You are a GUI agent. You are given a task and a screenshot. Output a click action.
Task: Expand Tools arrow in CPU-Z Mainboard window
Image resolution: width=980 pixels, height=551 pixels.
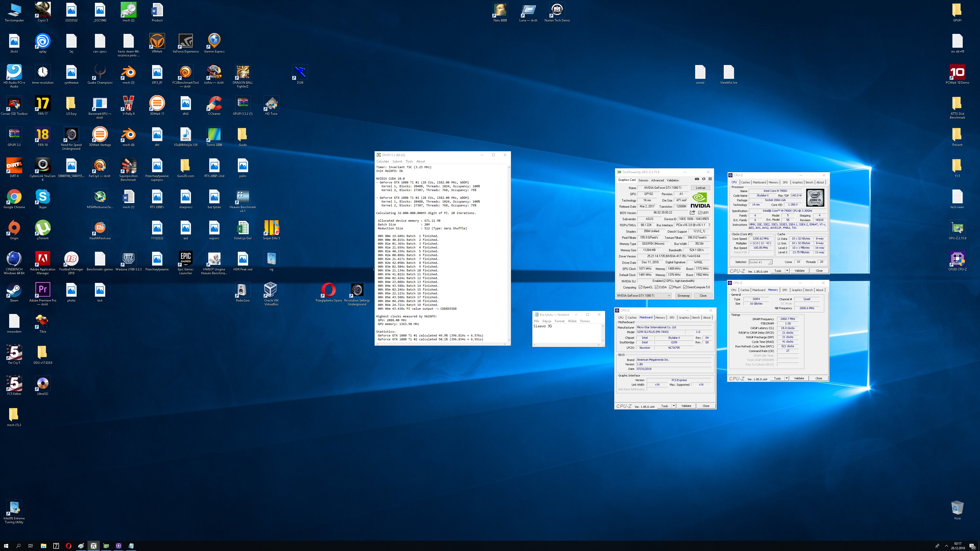pyautogui.click(x=674, y=406)
